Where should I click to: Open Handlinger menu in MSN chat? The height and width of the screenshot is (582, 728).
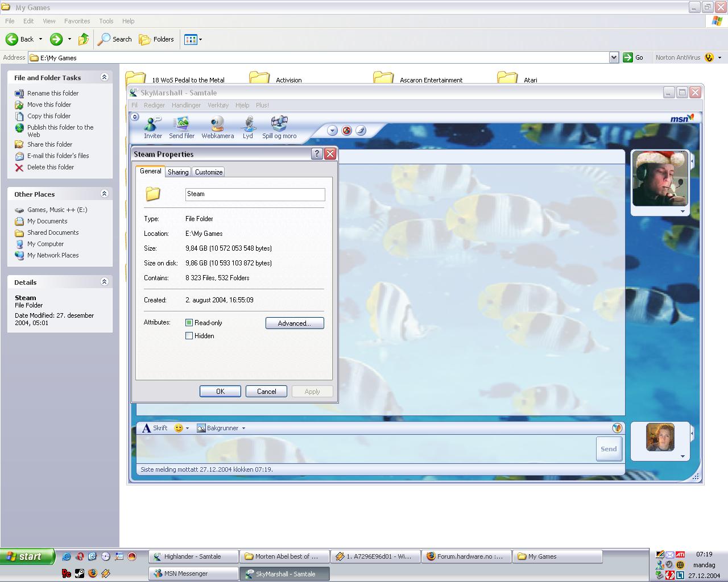[x=186, y=105]
